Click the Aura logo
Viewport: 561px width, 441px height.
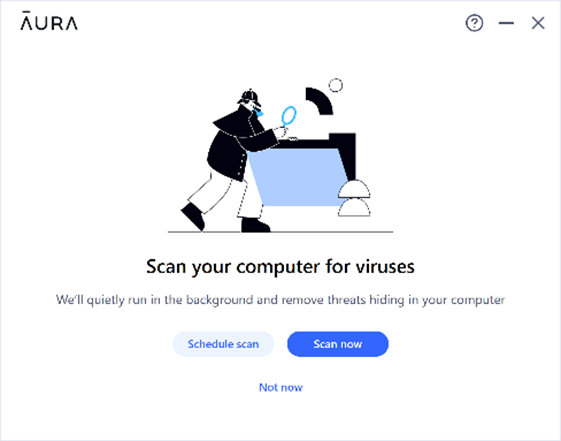(49, 21)
